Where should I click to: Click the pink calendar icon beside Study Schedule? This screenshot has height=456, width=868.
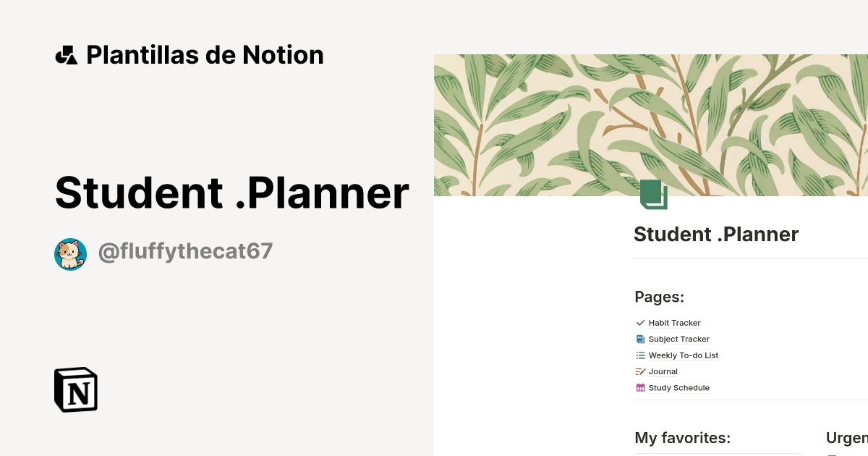[640, 387]
